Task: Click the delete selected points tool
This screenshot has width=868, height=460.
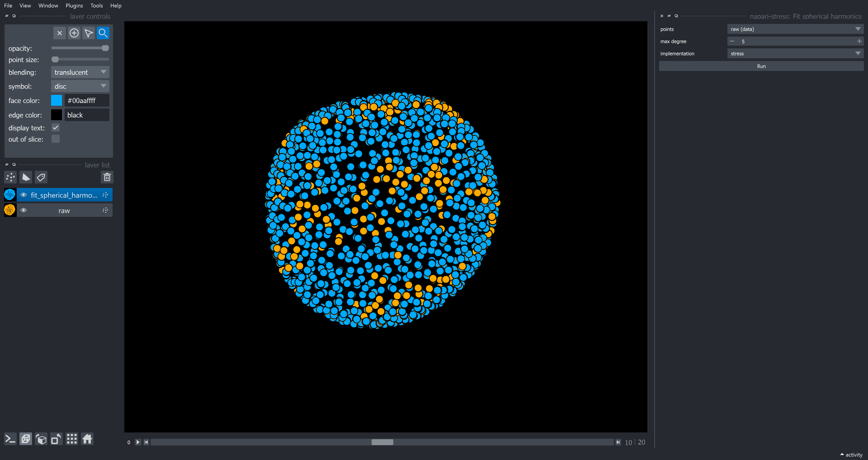Action: point(60,33)
